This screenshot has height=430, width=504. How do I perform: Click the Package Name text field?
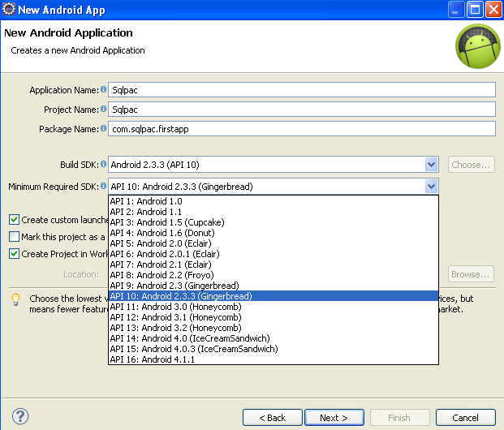[x=302, y=128]
